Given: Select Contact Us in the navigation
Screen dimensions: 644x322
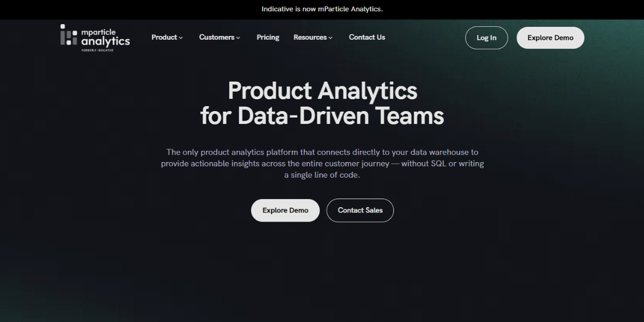Looking at the screenshot, I should click(367, 38).
